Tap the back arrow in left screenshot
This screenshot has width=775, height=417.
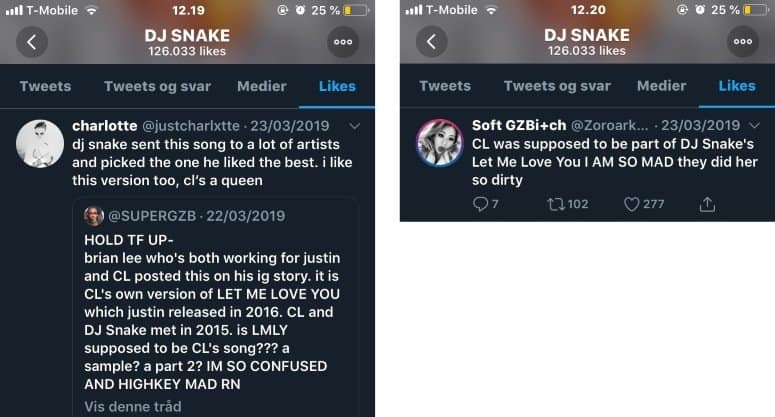click(32, 42)
